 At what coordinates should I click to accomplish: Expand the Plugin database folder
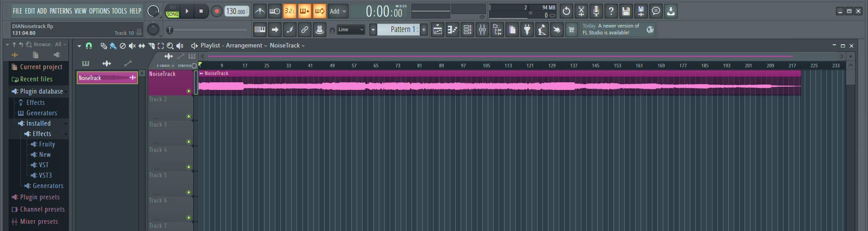point(41,91)
